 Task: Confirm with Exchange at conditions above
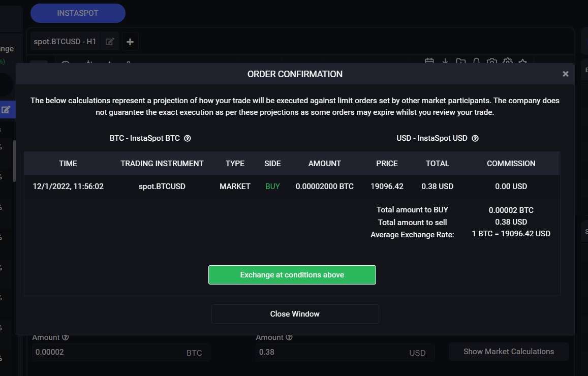point(292,275)
